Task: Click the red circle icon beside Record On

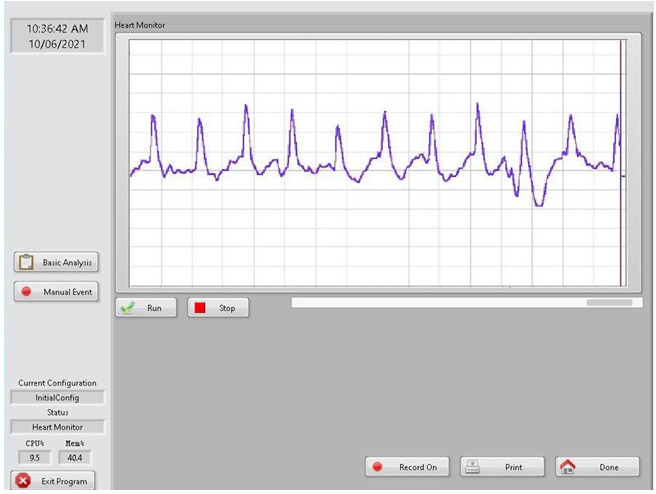Action: pyautogui.click(x=378, y=467)
